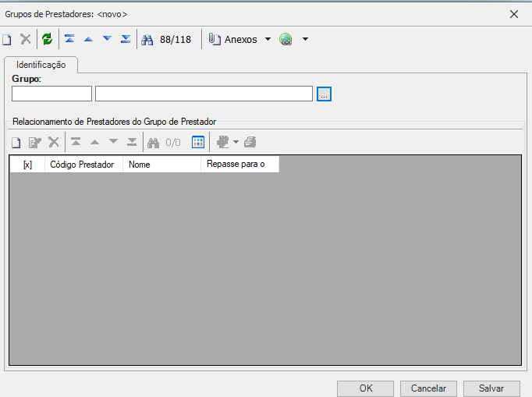Go to first record in top toolbar
The width and height of the screenshot is (532, 397).
coord(69,39)
